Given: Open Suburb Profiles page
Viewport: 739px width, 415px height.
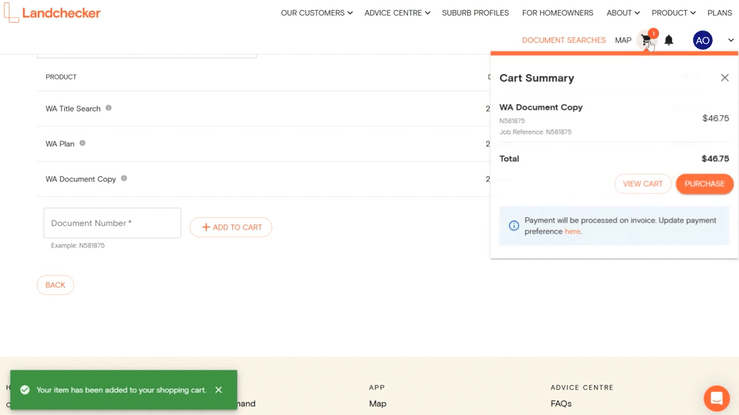Looking at the screenshot, I should click(475, 13).
